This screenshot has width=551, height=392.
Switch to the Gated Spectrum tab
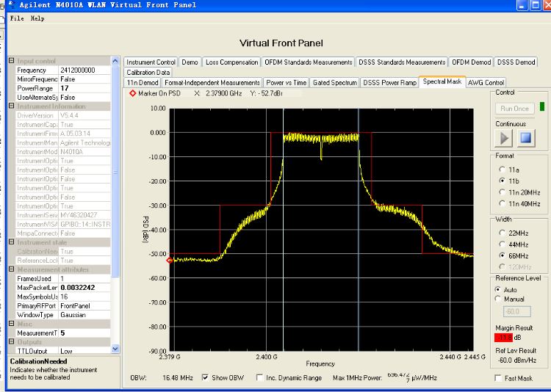coord(334,82)
